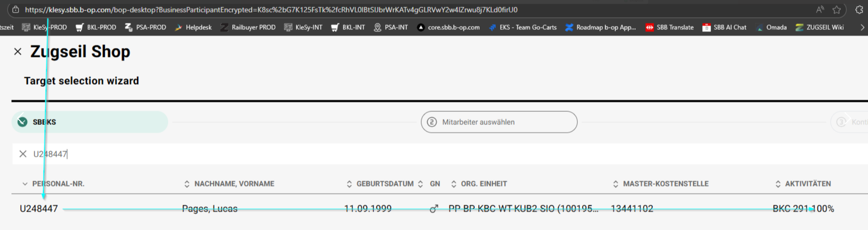Select the completed SBEKS wizard step
This screenshot has width=868, height=230.
point(90,122)
